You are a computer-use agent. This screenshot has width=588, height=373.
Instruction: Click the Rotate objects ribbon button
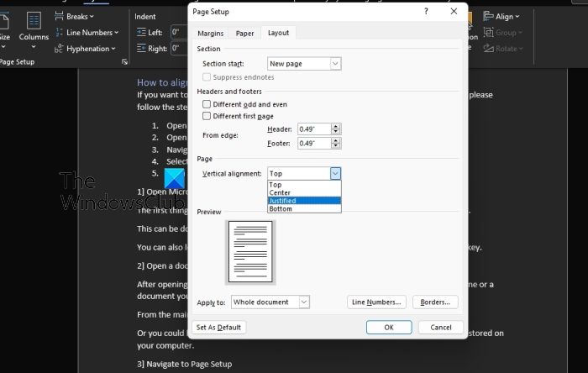point(502,49)
